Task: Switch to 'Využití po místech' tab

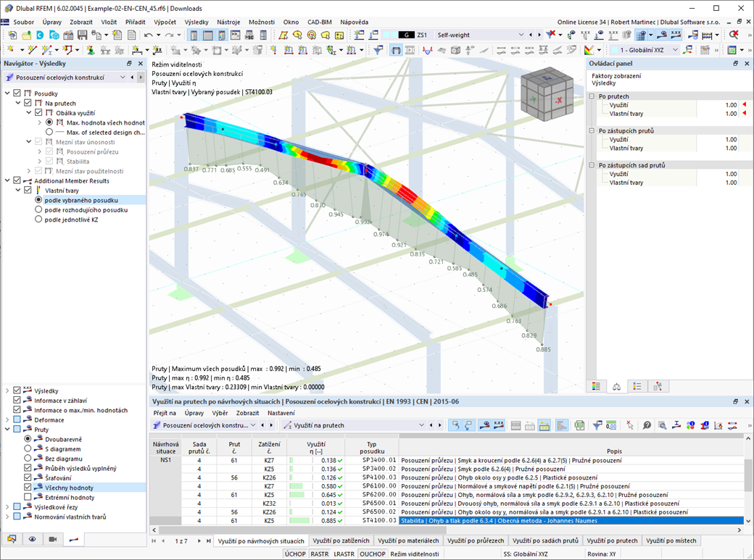Action: (x=671, y=540)
